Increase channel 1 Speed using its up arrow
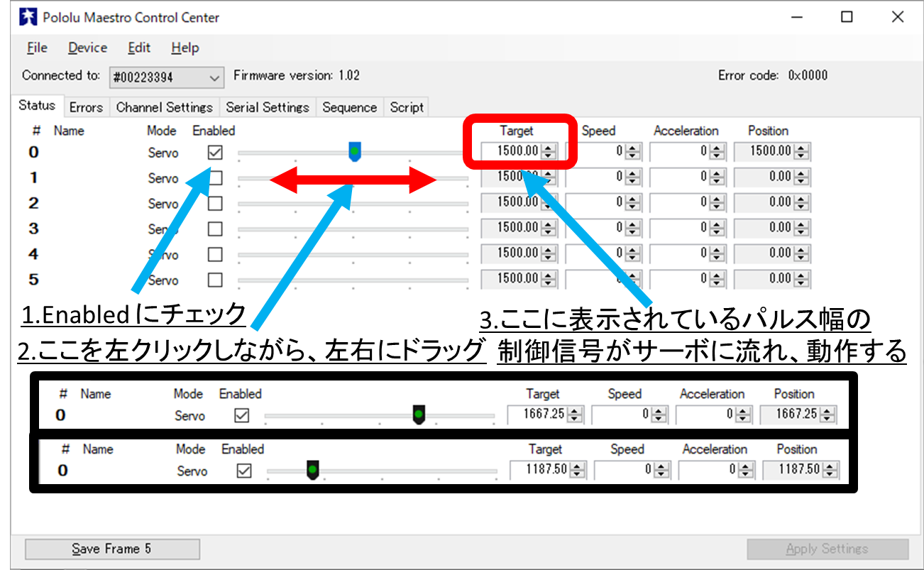Image resolution: width=924 pixels, height=570 pixels. point(634,173)
